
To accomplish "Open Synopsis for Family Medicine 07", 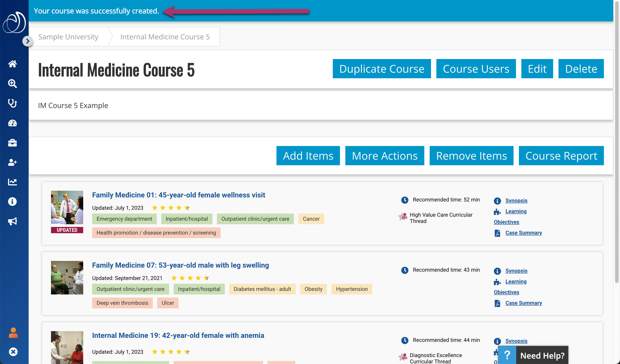I will 516,271.
